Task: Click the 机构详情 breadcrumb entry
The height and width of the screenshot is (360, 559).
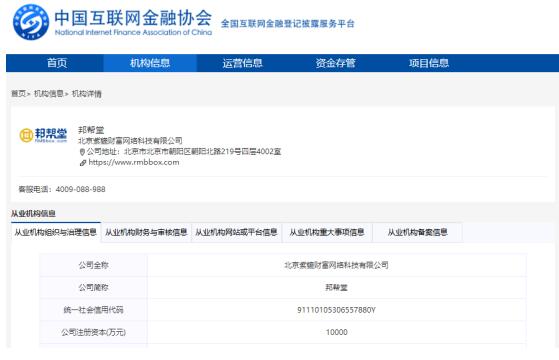Action: point(87,94)
